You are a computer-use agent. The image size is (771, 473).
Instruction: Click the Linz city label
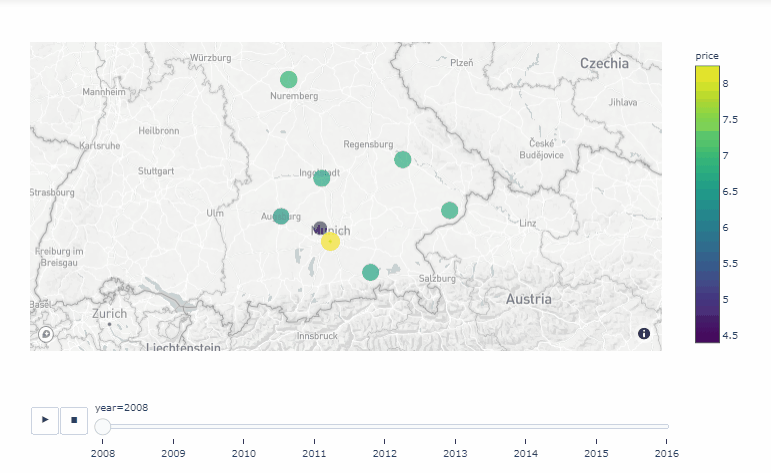[528, 223]
